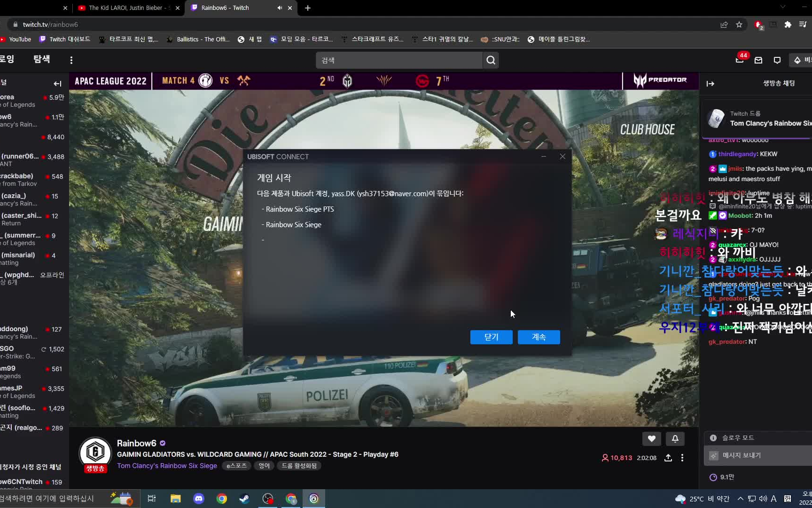The width and height of the screenshot is (812, 508).
Task: Collapse the live chat panel with the arrow icon
Action: coord(710,84)
